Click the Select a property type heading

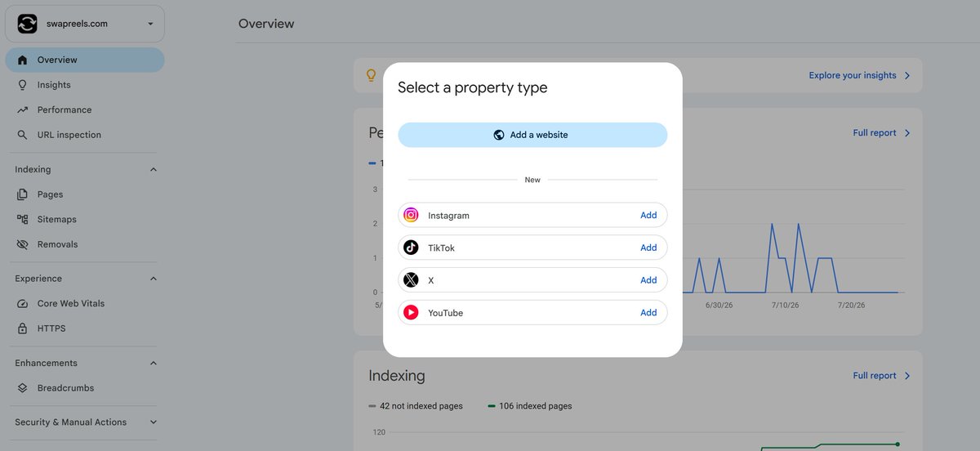click(x=472, y=87)
